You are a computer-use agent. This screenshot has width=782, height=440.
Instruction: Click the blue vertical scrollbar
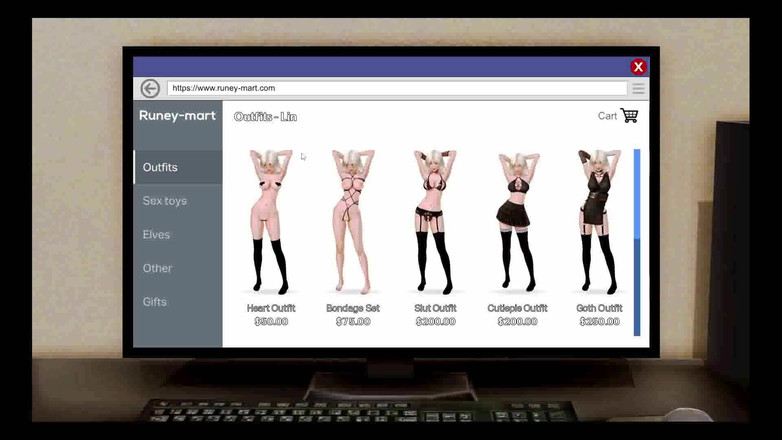637,195
